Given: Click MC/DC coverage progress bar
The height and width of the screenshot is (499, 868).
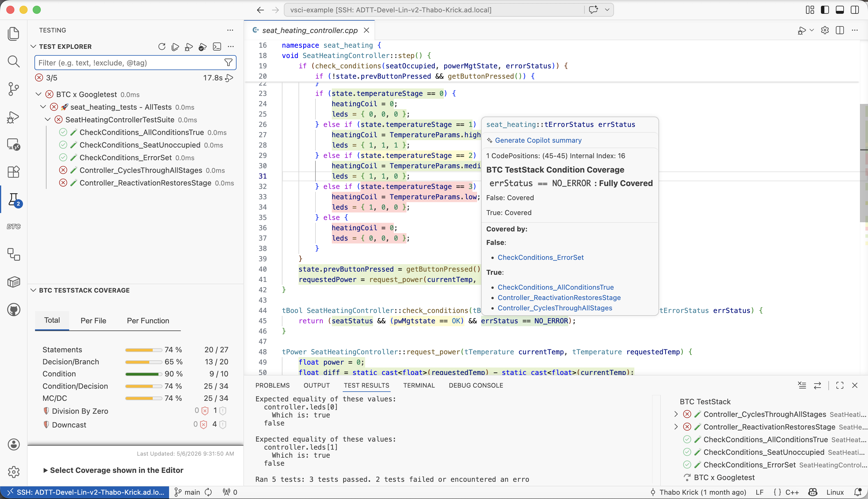Looking at the screenshot, I should pyautogui.click(x=144, y=398).
